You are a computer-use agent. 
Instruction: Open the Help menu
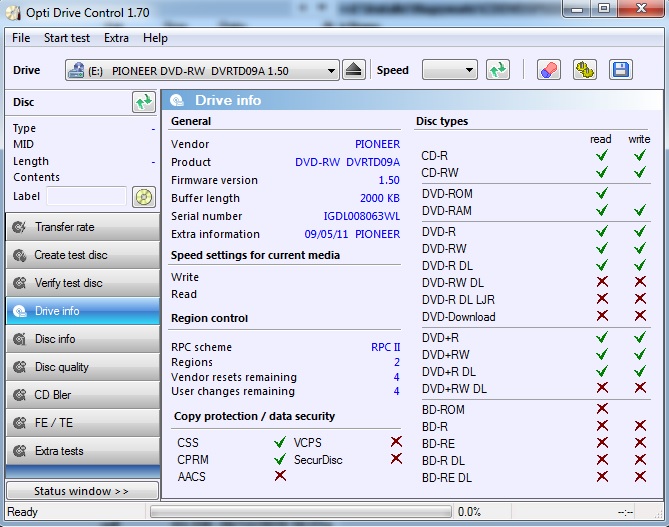point(155,38)
